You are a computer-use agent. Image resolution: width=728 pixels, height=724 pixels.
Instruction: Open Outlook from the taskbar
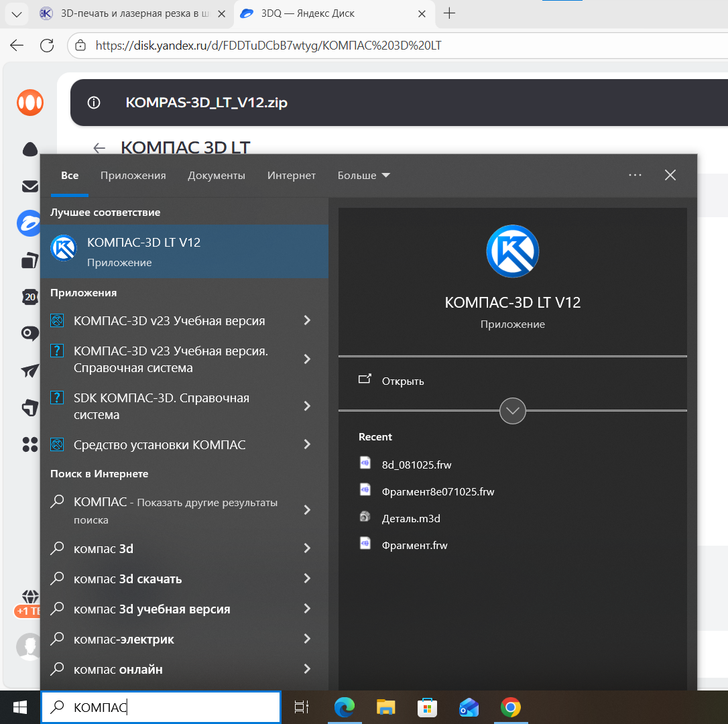click(469, 707)
